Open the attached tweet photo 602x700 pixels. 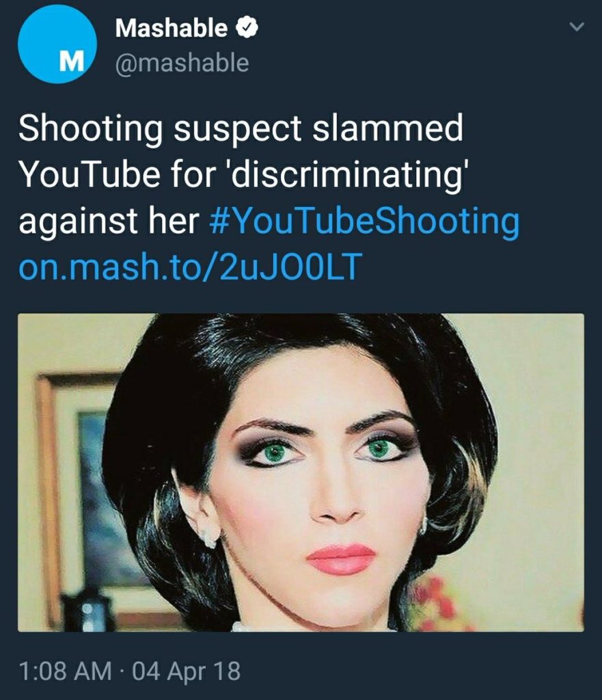pyautogui.click(x=301, y=472)
